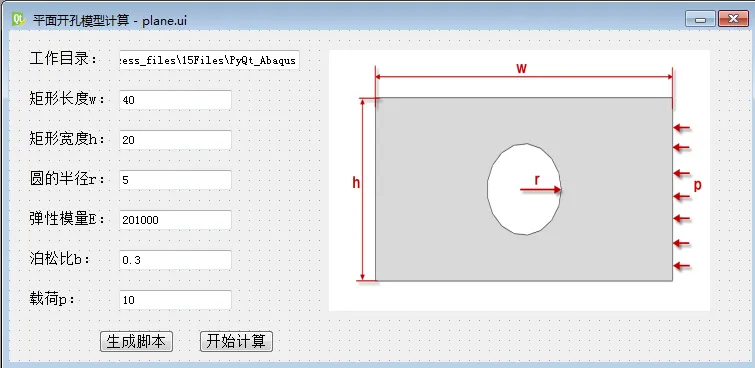This screenshot has width=755, height=368.
Task: Focus the 矩形宽度h field containing 20
Action: pos(175,140)
